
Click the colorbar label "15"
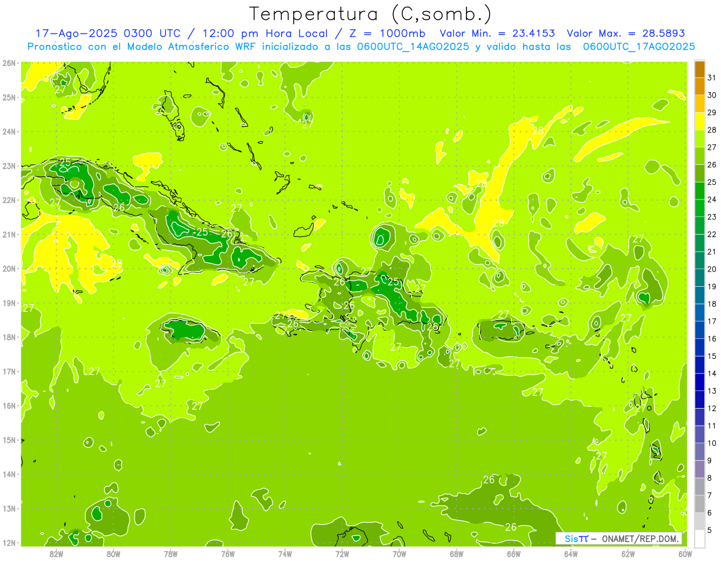[x=712, y=356]
